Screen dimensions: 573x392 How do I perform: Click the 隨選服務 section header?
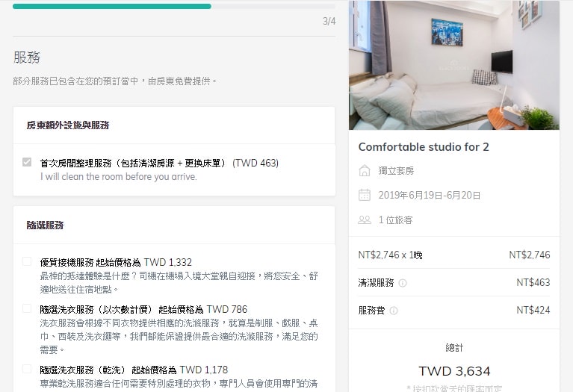coord(45,225)
